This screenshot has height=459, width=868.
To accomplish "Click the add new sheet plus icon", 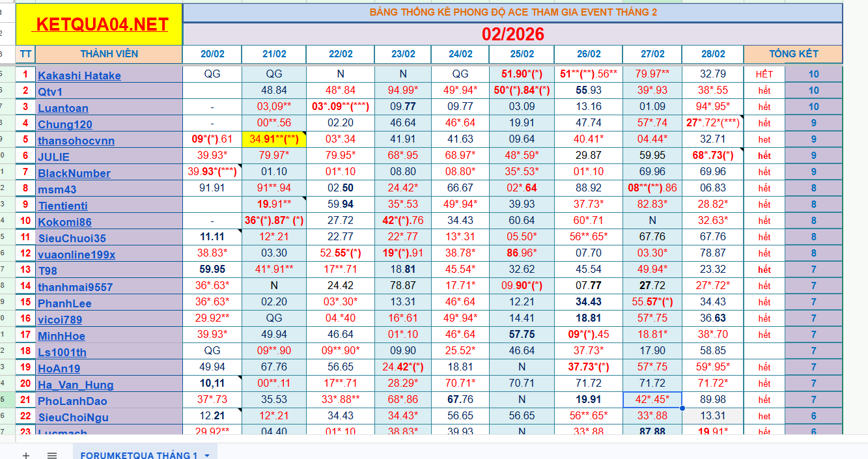I will [26, 454].
